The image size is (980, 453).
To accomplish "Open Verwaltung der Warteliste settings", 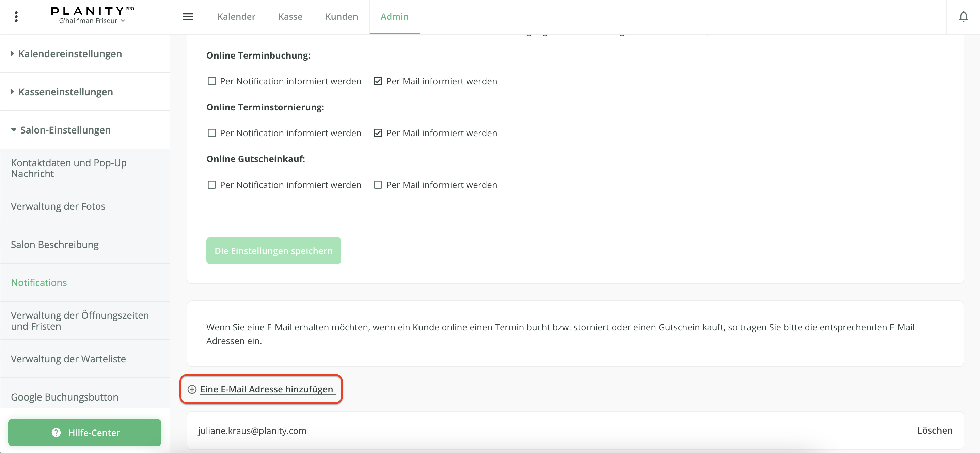I will 68,359.
